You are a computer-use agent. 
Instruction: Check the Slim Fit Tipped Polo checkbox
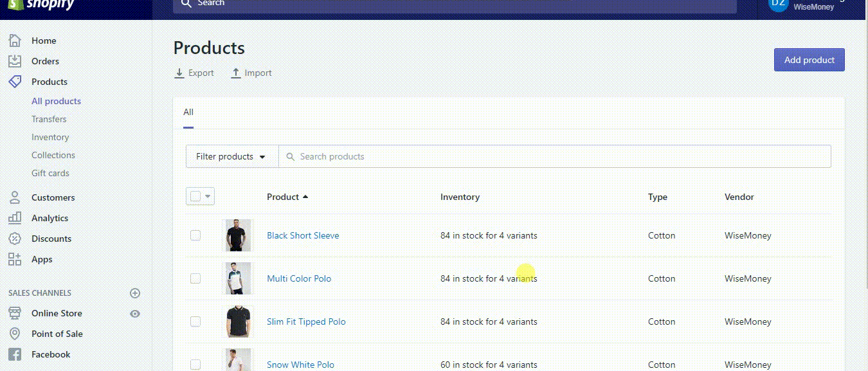pyautogui.click(x=195, y=321)
